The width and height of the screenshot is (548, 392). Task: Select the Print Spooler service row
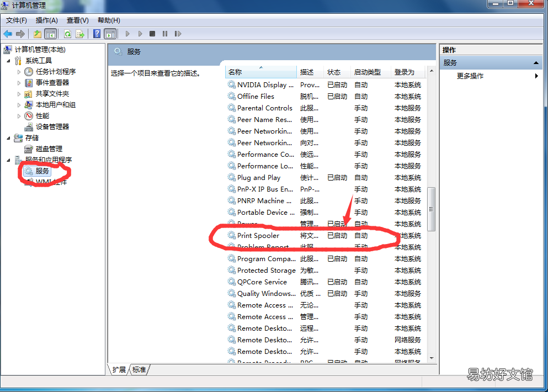326,235
